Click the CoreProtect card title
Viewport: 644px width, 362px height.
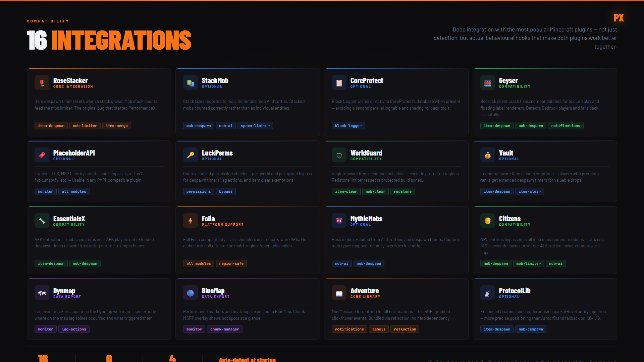pyautogui.click(x=367, y=80)
